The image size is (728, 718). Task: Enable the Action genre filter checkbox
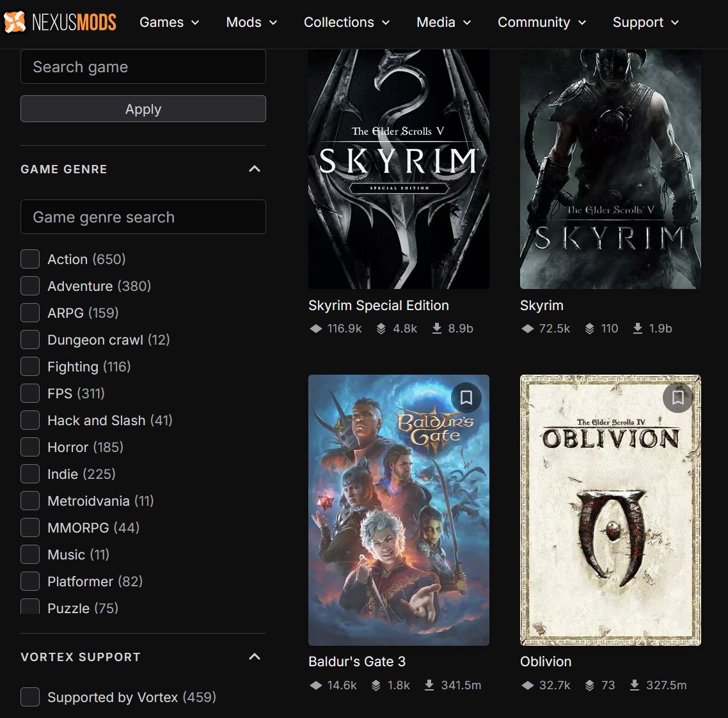pos(30,259)
